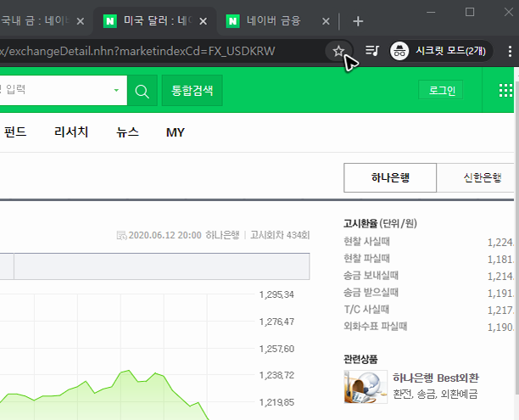Click the 로그인 button

pyautogui.click(x=442, y=90)
